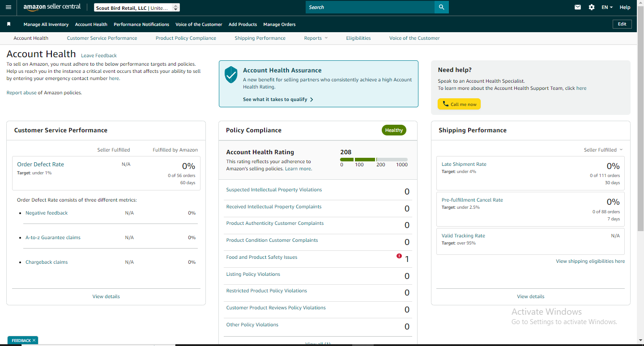Click the Leave Feedback link
Screen dimensions: 644x346
click(99, 55)
